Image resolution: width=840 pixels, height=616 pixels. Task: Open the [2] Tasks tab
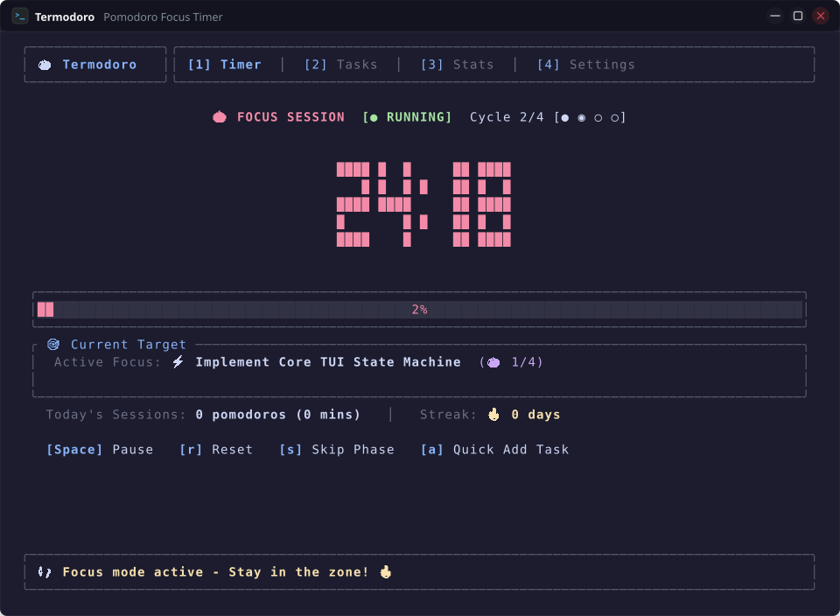340,65
